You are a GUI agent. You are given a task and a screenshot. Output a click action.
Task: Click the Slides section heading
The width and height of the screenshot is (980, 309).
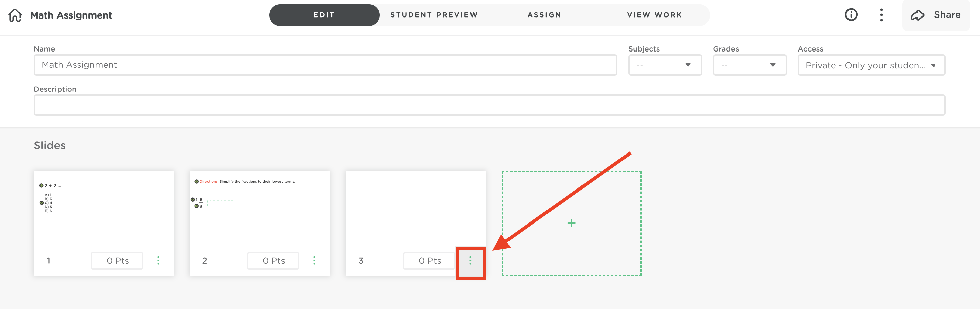(49, 145)
